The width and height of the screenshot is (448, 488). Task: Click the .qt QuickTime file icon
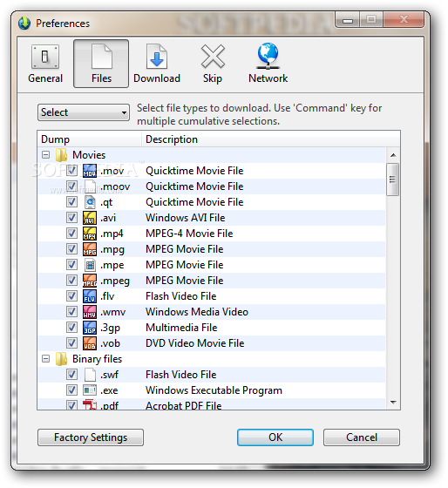pos(90,202)
